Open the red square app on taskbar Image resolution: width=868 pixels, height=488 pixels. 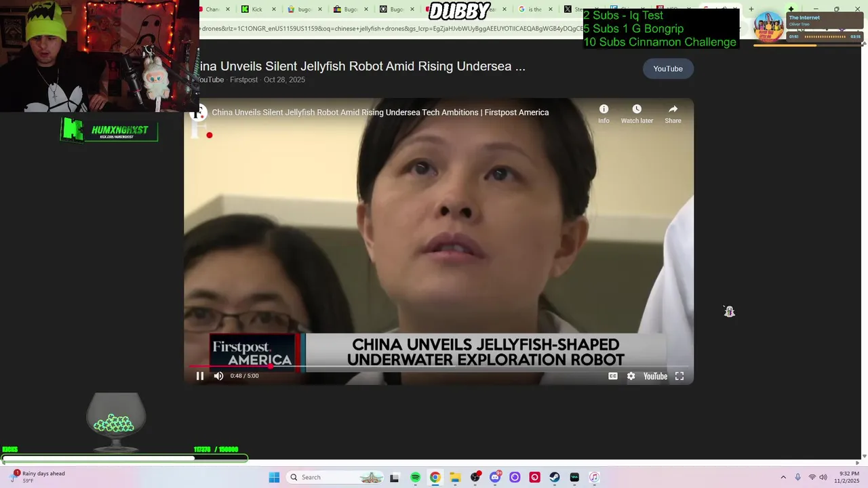[535, 477]
